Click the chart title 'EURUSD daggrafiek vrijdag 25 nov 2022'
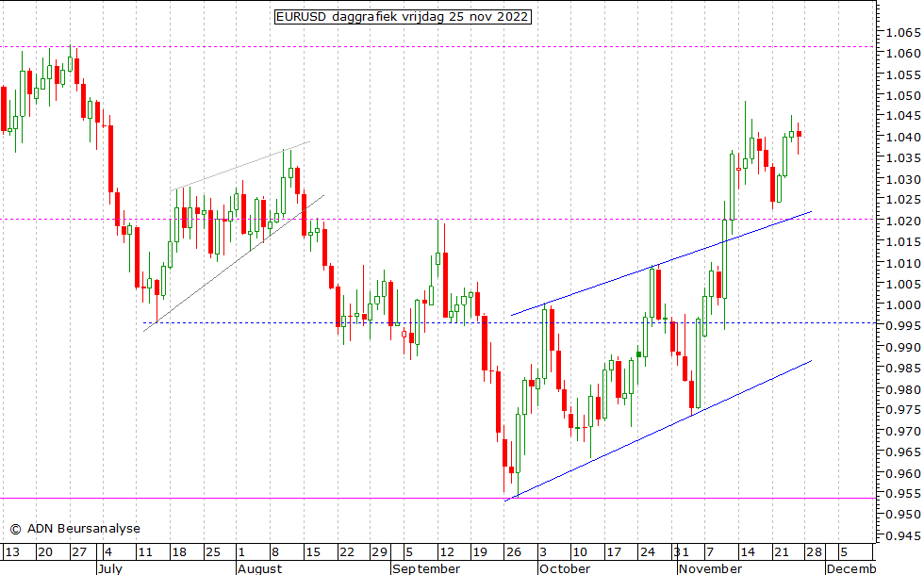Screen dimensions: 924x575 tap(403, 17)
